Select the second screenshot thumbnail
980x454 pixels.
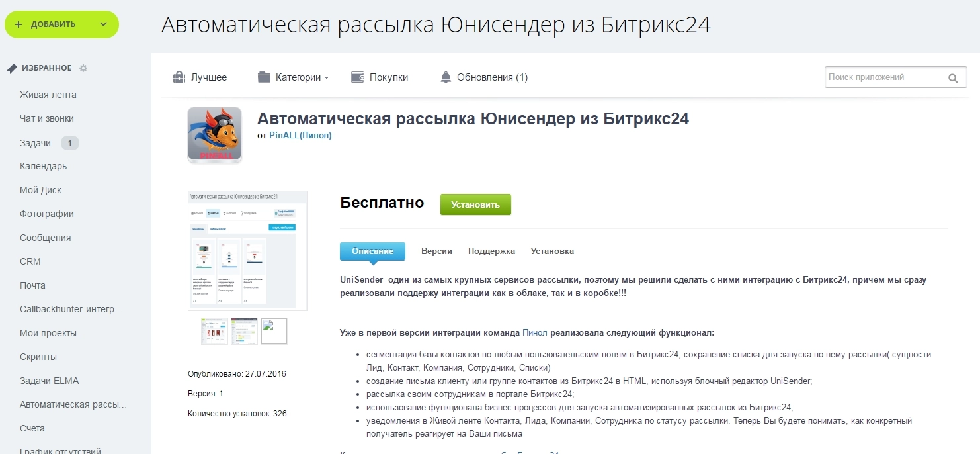(x=244, y=332)
